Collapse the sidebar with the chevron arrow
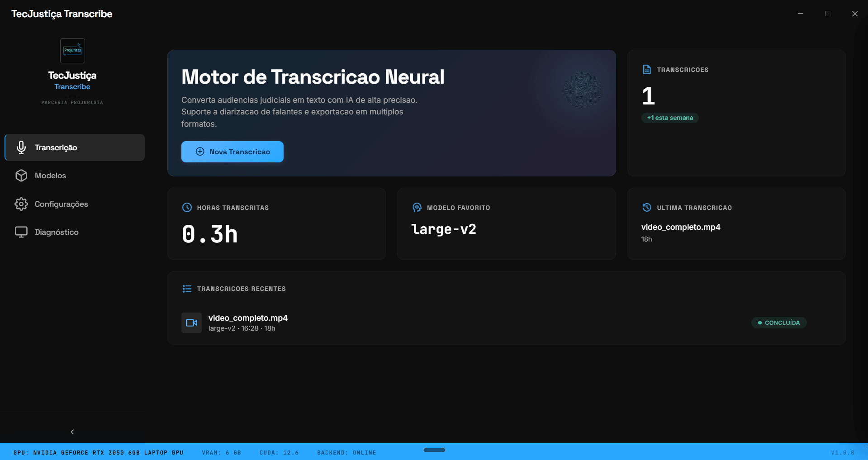This screenshot has height=460, width=868. [72, 432]
